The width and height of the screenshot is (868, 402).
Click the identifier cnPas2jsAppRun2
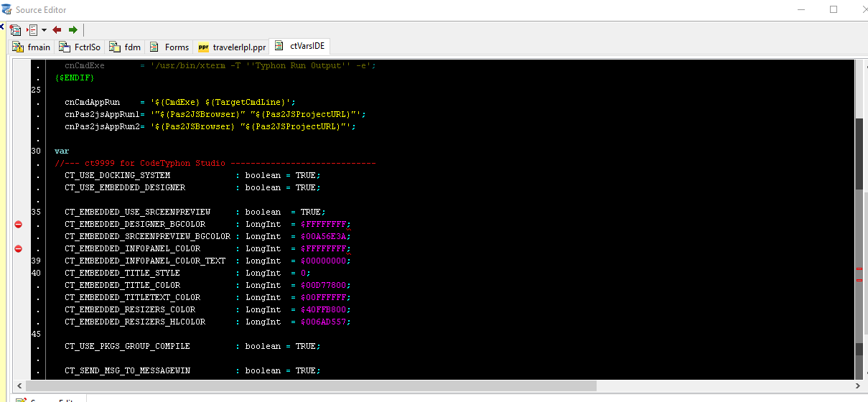(102, 126)
